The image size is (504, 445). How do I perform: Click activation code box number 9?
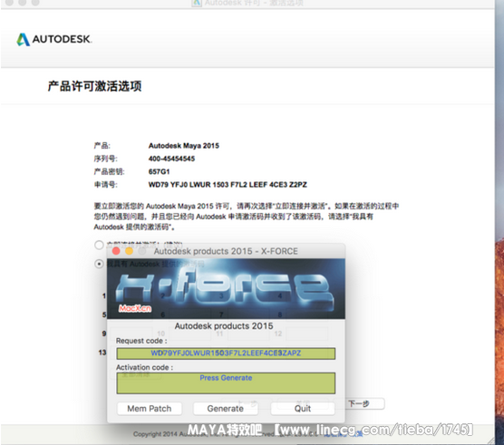tap(131, 334)
